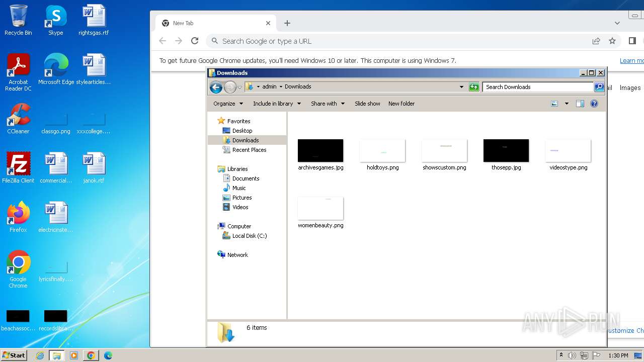Open recent pages dropdown arrow
644x362 pixels.
pyautogui.click(x=240, y=87)
